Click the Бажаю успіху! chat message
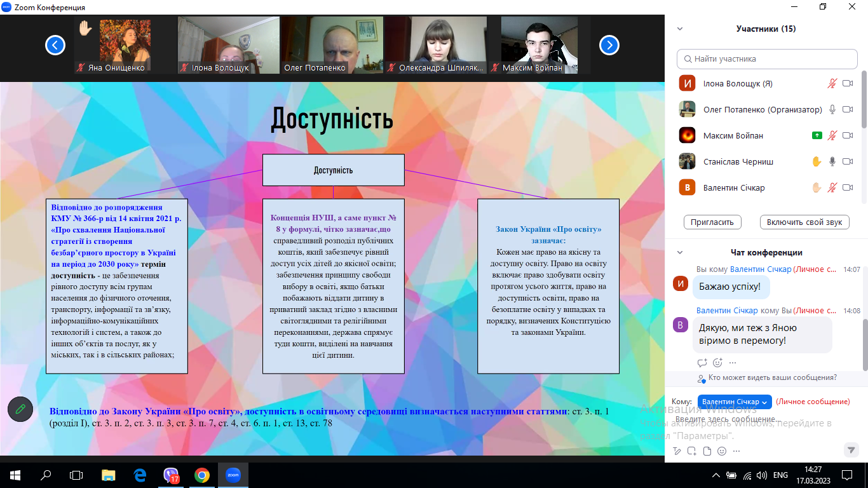Screen dimensions: 868x488 coord(730,287)
